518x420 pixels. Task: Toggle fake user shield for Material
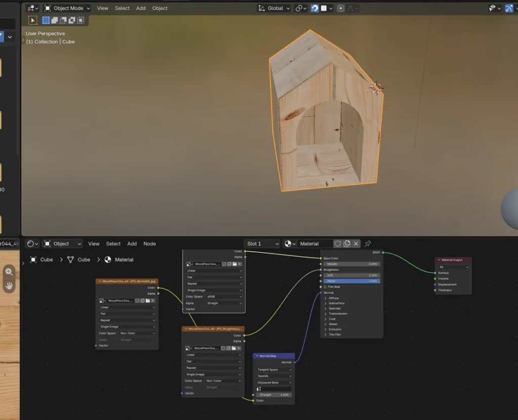click(x=337, y=244)
